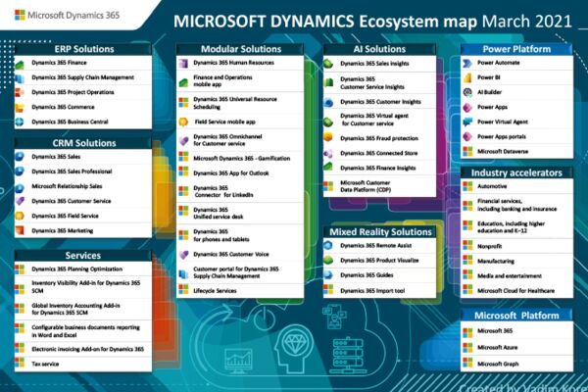The image size is (588, 392).
Task: Click the Dynamics 365 Field Service icon
Action: 20,216
